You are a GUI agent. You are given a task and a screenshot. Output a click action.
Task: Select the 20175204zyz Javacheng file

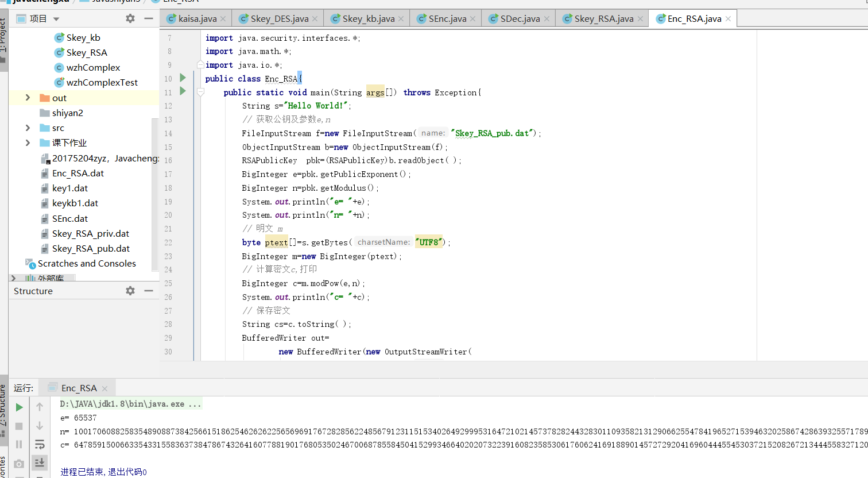pyautogui.click(x=106, y=158)
